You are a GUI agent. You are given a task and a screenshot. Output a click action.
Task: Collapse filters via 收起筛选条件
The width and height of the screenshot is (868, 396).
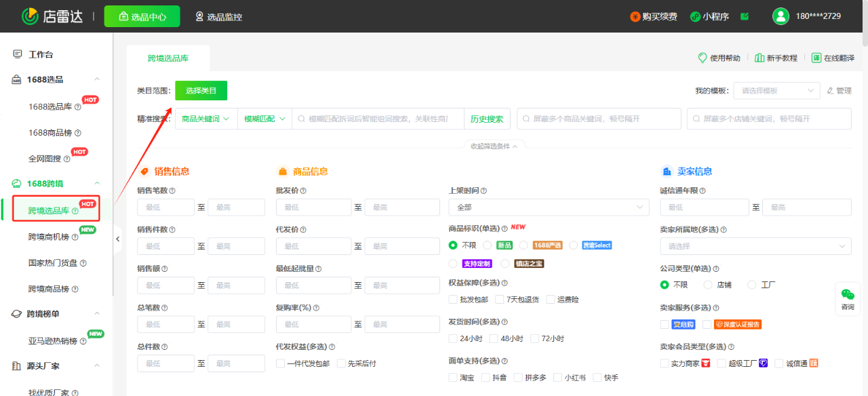tap(494, 146)
